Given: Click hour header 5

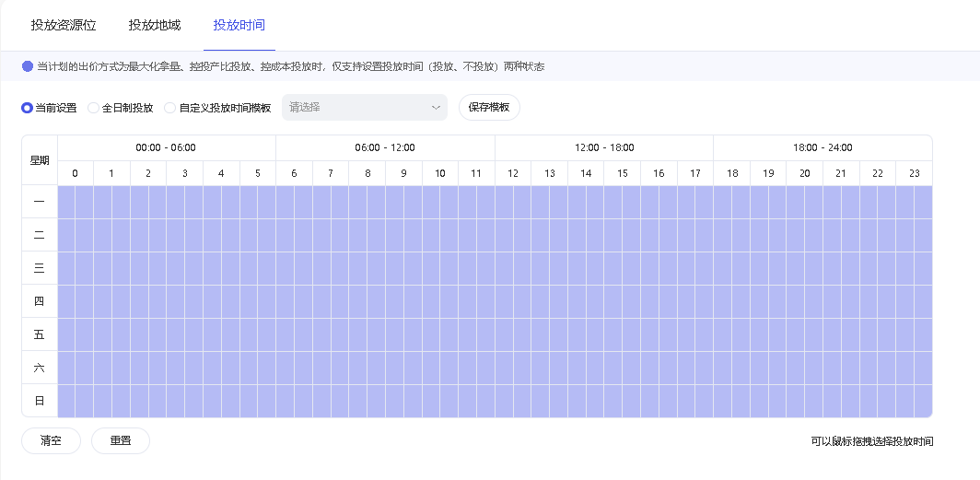Looking at the screenshot, I should pyautogui.click(x=258, y=173).
